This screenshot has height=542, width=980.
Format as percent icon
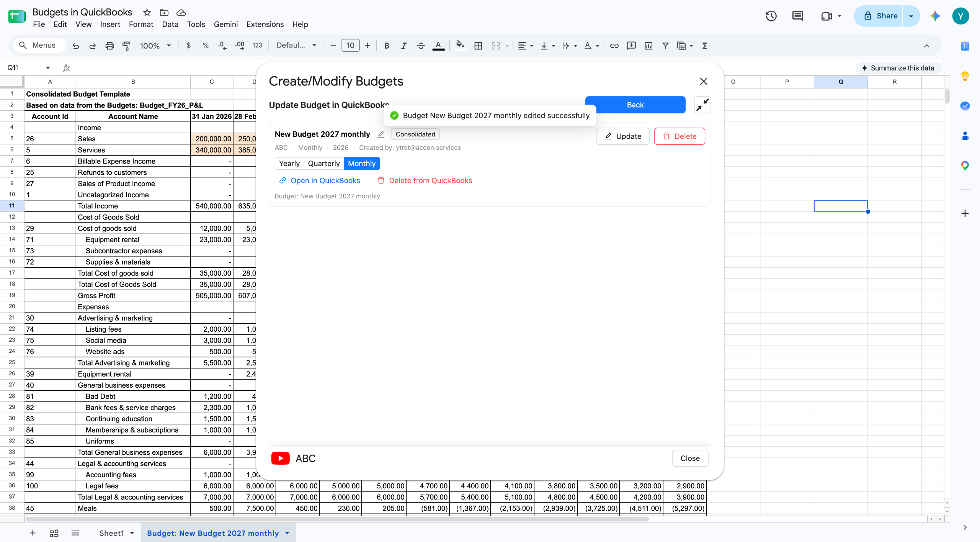click(x=206, y=46)
